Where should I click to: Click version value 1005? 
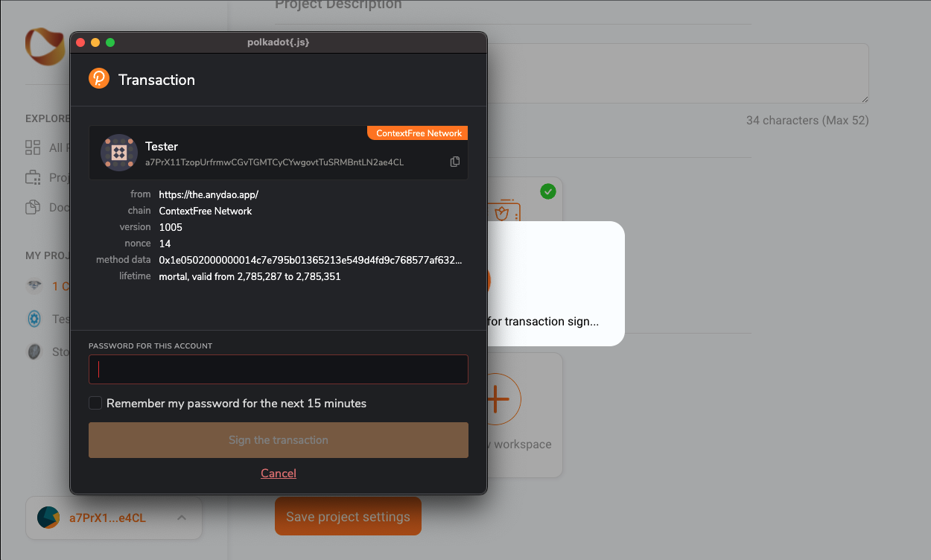click(171, 227)
